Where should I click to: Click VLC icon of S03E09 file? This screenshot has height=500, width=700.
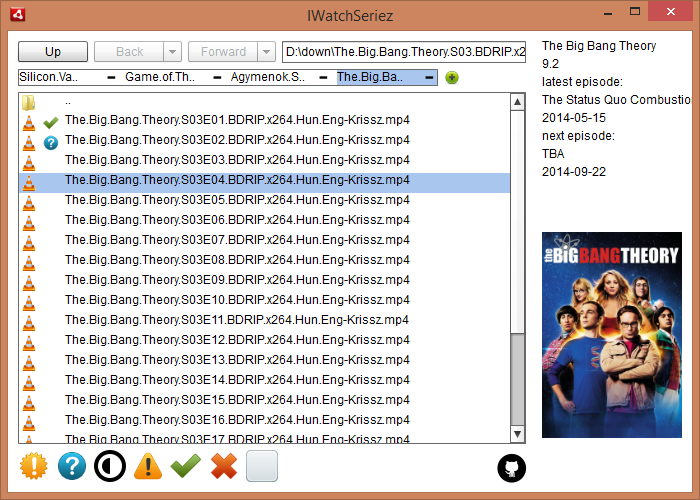[x=29, y=283]
